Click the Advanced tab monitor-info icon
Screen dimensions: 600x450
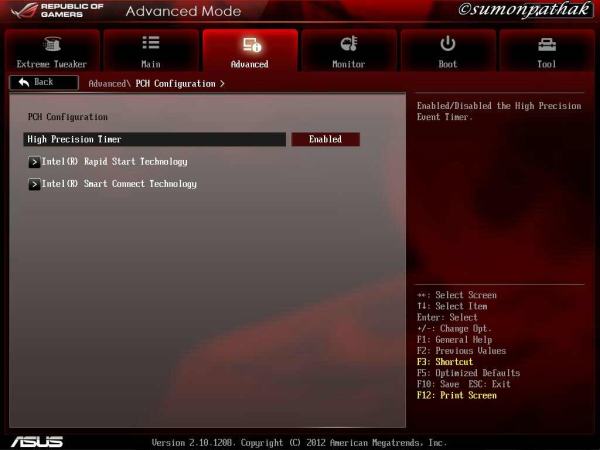(251, 44)
